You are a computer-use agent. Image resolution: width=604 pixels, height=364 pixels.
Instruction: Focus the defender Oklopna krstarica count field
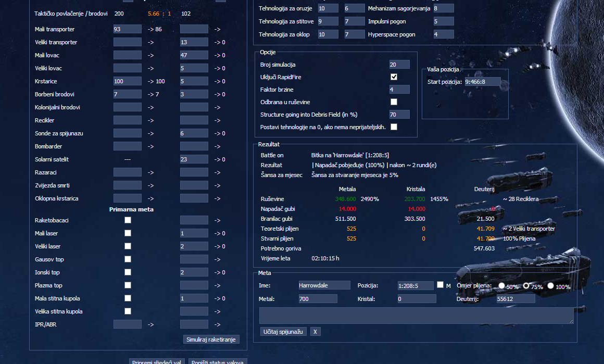click(x=194, y=198)
